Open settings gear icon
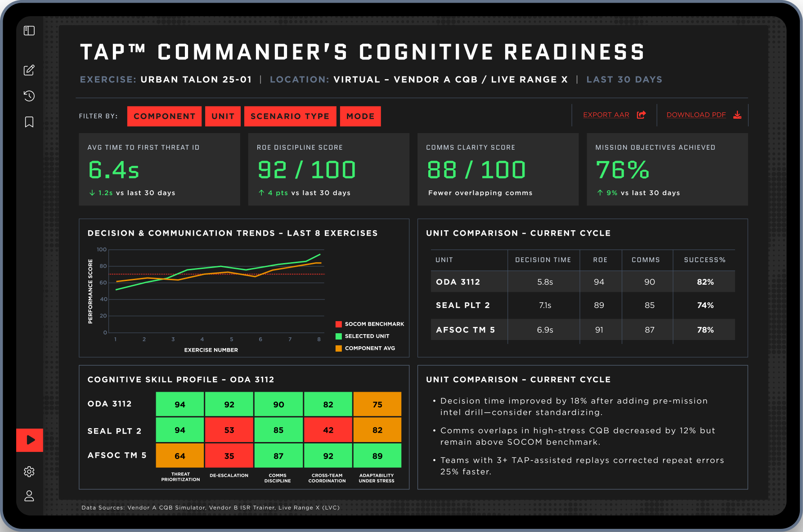 point(29,471)
